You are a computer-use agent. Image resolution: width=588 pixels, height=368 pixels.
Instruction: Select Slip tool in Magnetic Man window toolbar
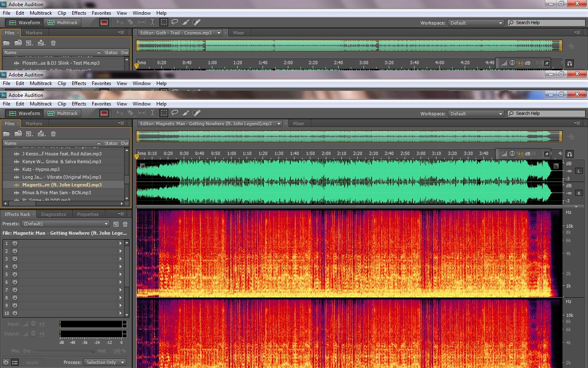(142, 113)
